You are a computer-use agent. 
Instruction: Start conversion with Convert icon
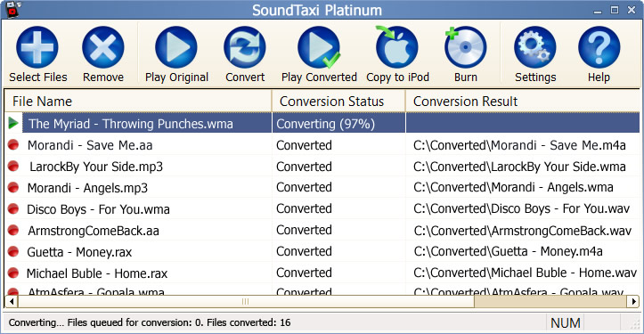point(245,47)
